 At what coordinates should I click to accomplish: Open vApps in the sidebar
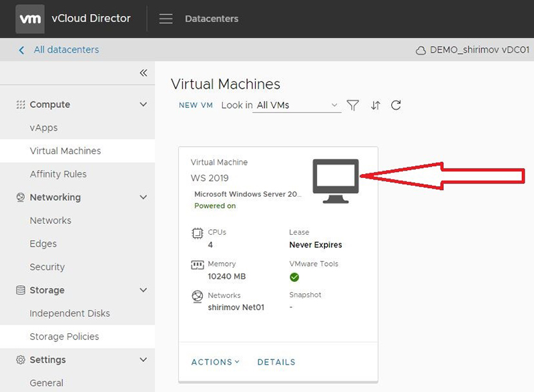[43, 128]
